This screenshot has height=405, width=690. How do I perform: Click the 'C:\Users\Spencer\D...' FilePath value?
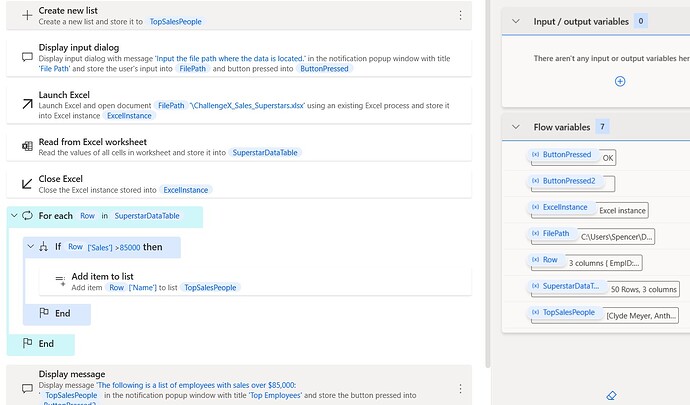click(617, 236)
